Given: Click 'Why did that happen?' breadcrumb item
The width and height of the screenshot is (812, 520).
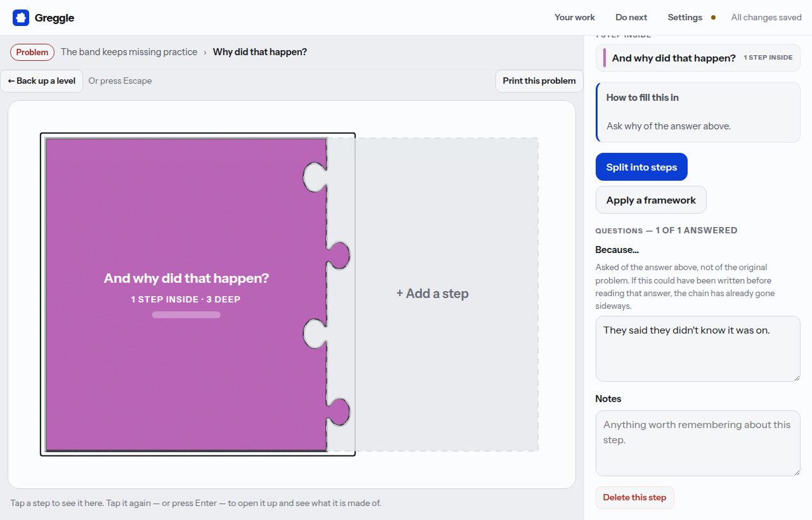Looking at the screenshot, I should point(260,52).
